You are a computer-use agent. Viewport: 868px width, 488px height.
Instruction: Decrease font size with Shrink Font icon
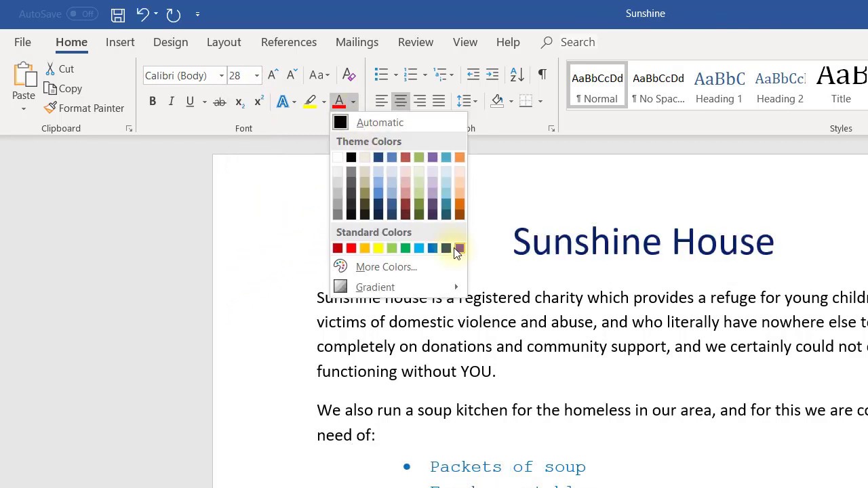click(x=292, y=75)
